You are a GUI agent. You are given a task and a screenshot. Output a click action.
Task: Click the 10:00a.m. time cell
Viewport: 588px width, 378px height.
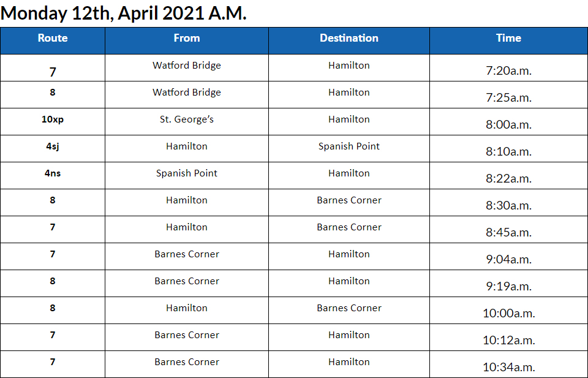(508, 313)
